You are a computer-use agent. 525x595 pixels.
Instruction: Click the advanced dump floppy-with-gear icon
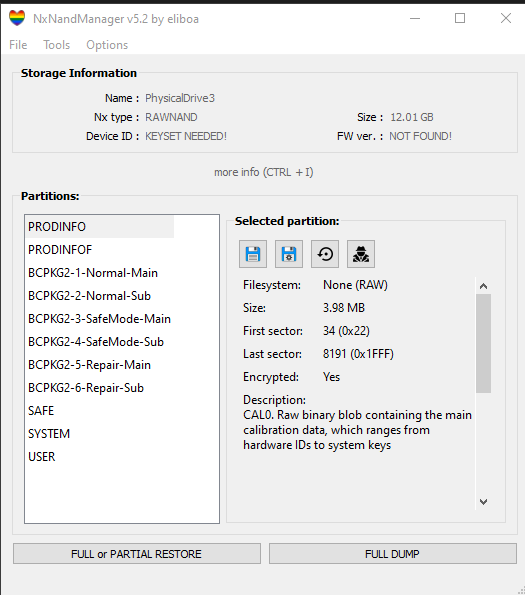[x=289, y=254]
